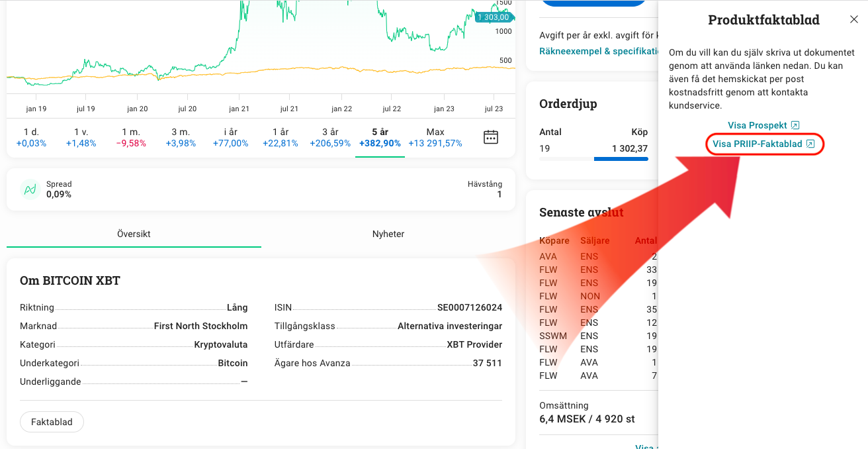Select the 1 år chart period
This screenshot has height=449, width=868.
point(280,137)
